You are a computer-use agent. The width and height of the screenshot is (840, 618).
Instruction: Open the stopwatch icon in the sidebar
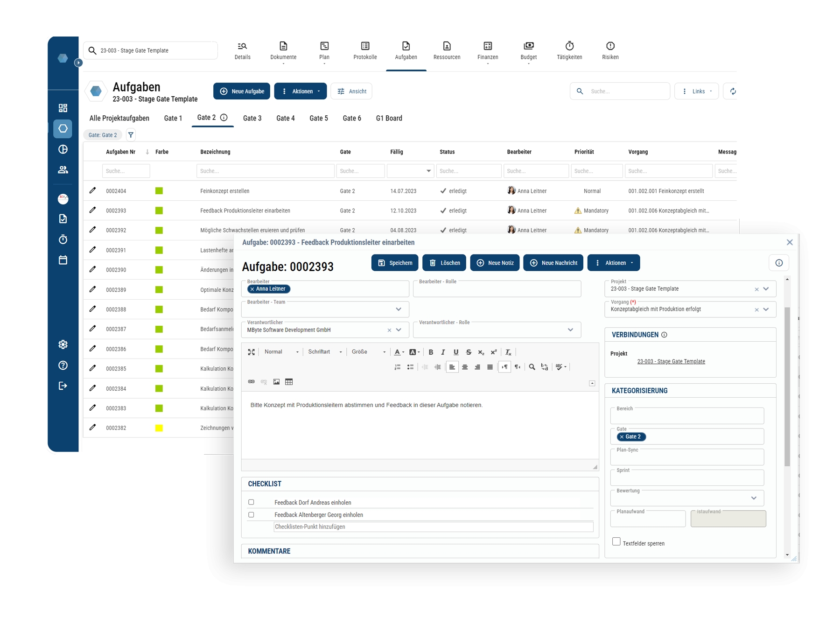pos(63,239)
